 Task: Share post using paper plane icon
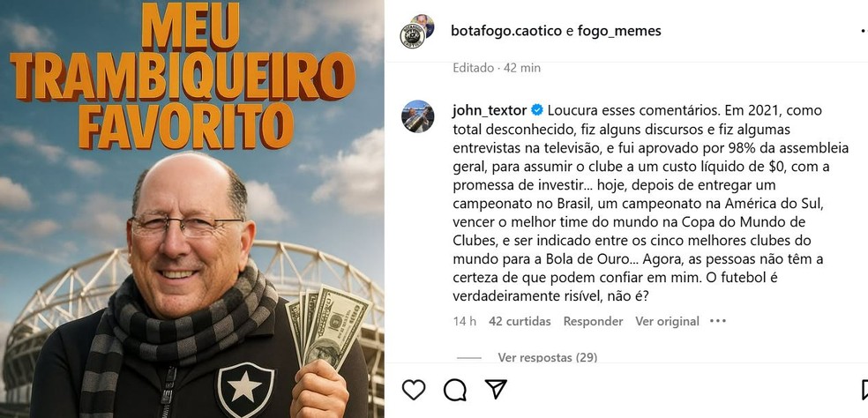496,389
